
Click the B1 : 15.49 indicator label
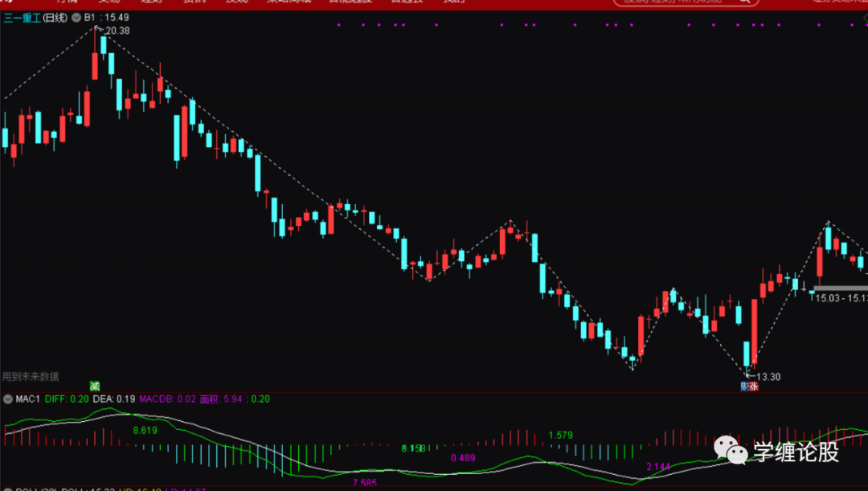pos(106,18)
